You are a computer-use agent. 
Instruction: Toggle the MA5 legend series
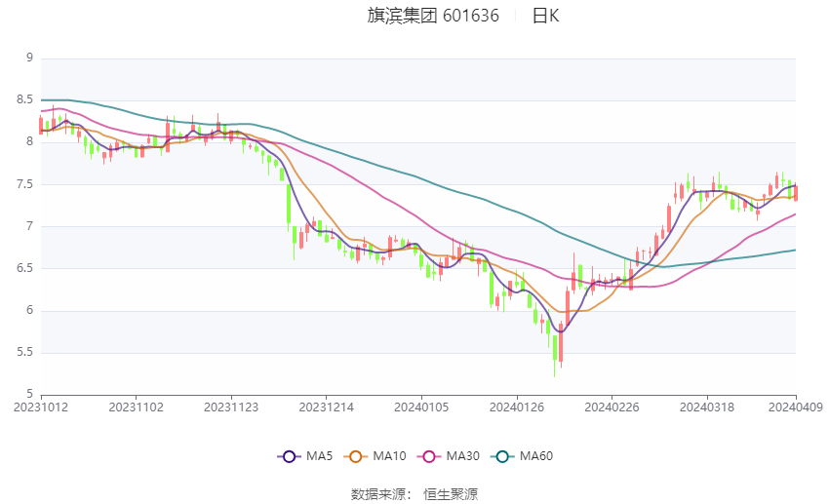[x=305, y=456]
